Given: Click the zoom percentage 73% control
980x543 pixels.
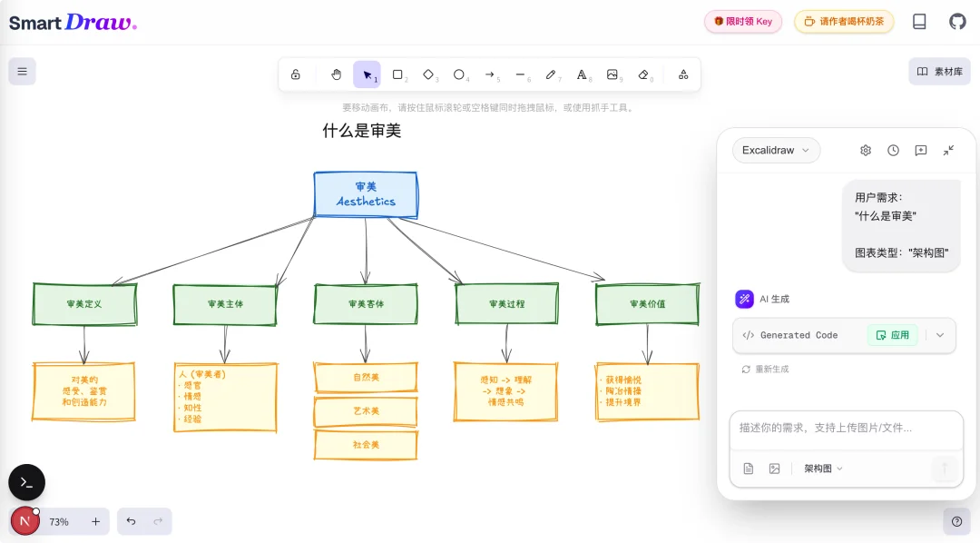Looking at the screenshot, I should pos(58,521).
